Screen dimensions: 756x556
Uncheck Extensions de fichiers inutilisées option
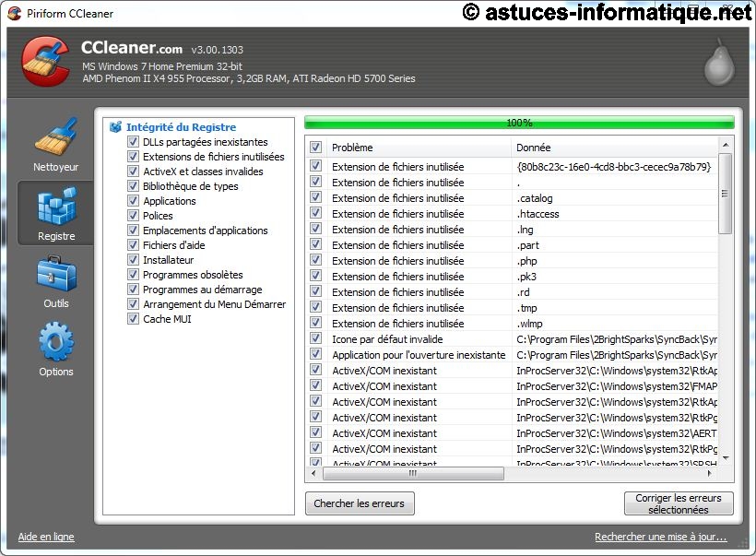pyautogui.click(x=133, y=156)
